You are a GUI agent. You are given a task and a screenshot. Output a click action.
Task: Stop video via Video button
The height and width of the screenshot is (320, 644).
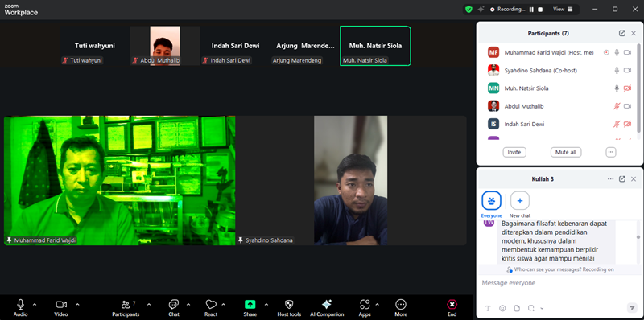(x=61, y=308)
